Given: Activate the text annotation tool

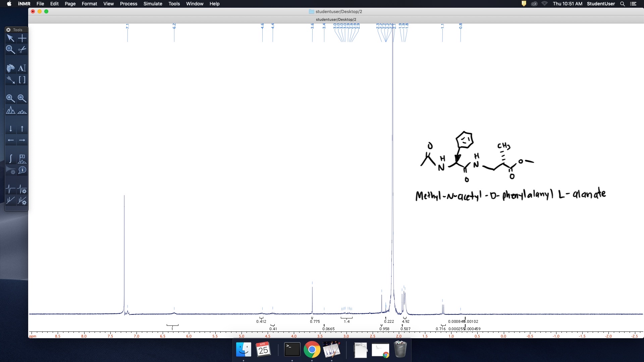Looking at the screenshot, I should pos(22,68).
